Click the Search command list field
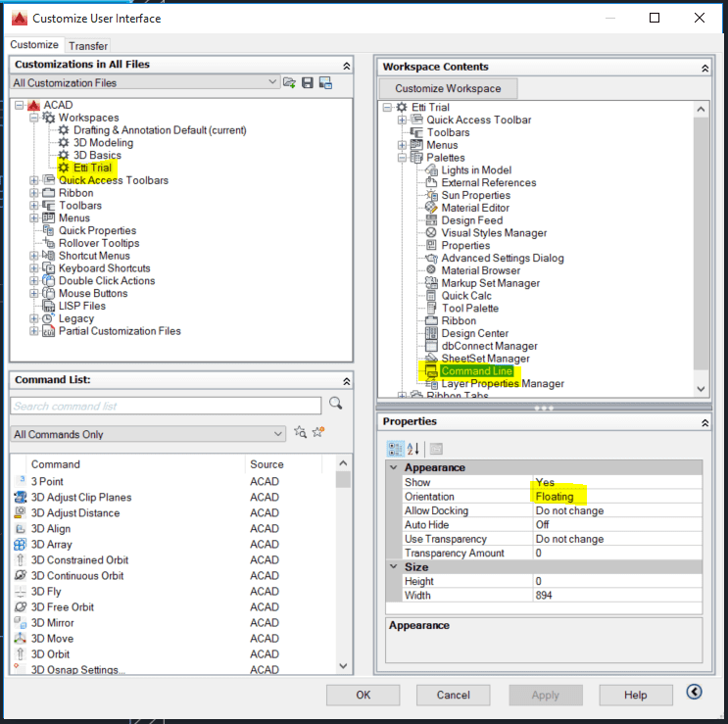The image size is (728, 724). coord(166,406)
